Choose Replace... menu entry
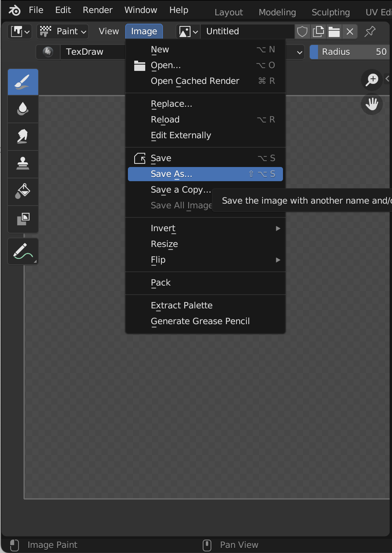This screenshot has height=553, width=392. pos(205,104)
